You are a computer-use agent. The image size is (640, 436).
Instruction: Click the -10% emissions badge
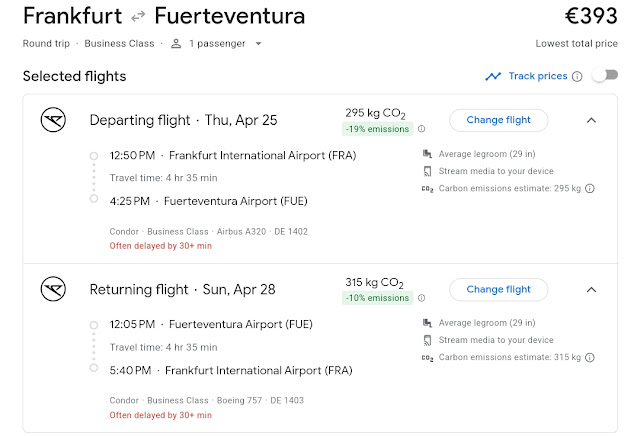(x=377, y=298)
